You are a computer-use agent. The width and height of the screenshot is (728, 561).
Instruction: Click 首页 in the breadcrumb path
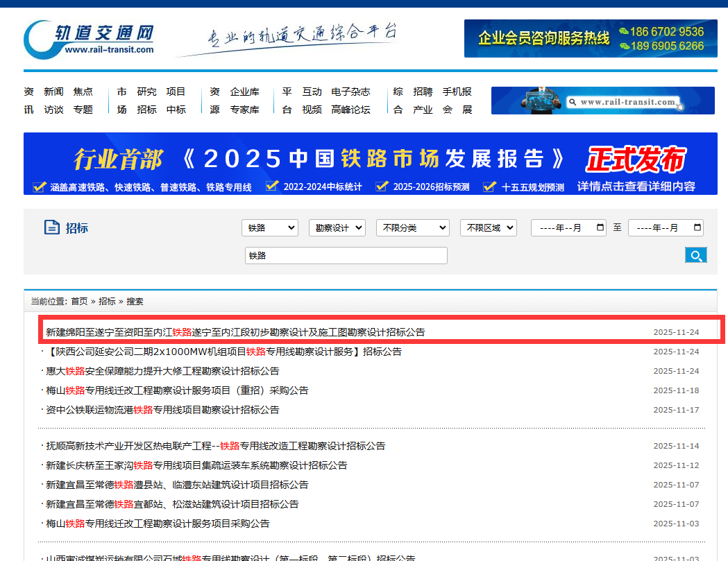(x=79, y=301)
